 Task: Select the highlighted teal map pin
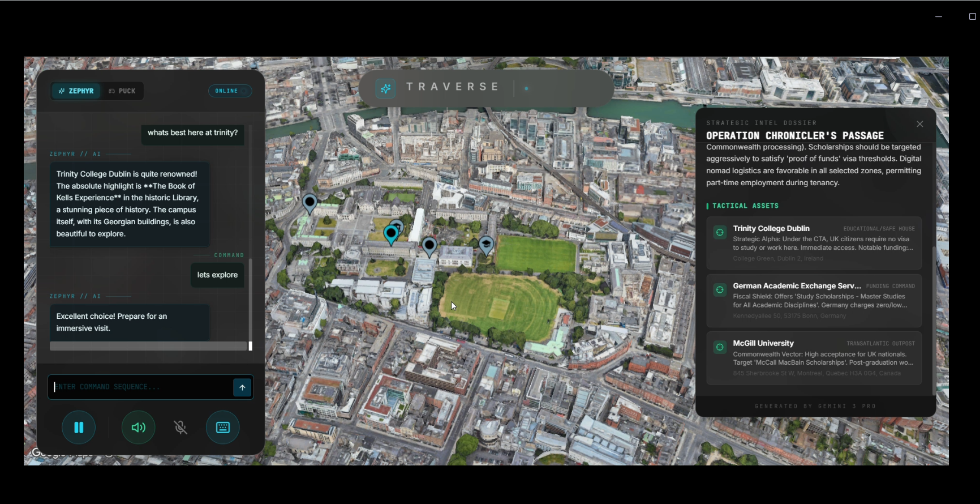391,234
